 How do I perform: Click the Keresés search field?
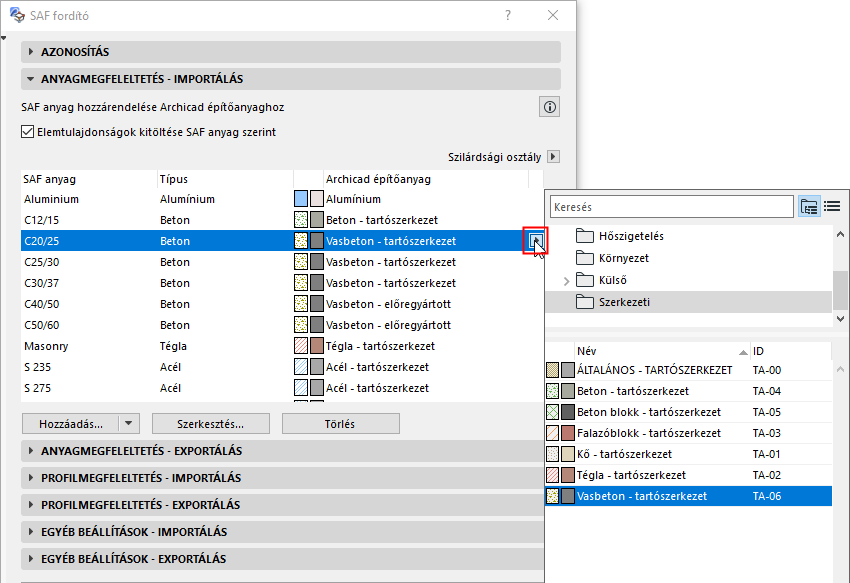point(672,207)
